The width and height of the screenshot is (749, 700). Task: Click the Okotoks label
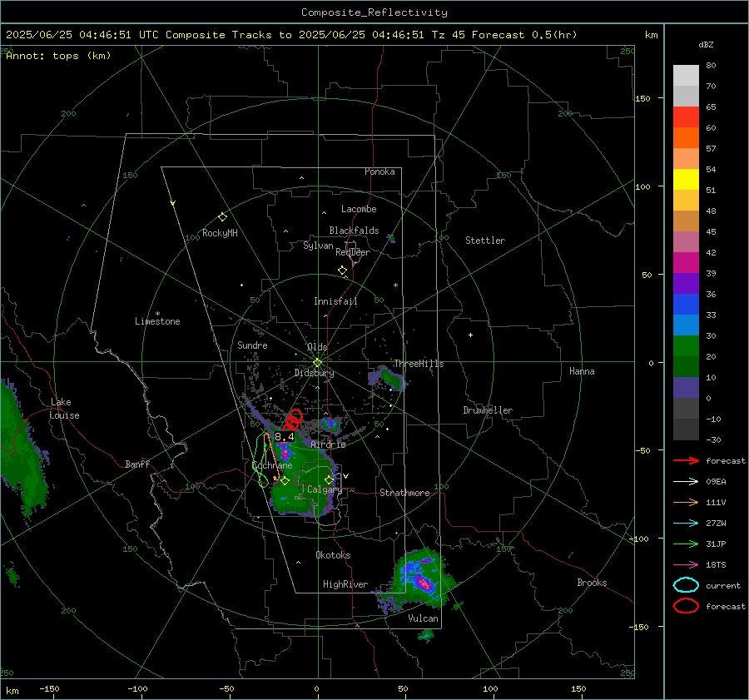pyautogui.click(x=333, y=555)
